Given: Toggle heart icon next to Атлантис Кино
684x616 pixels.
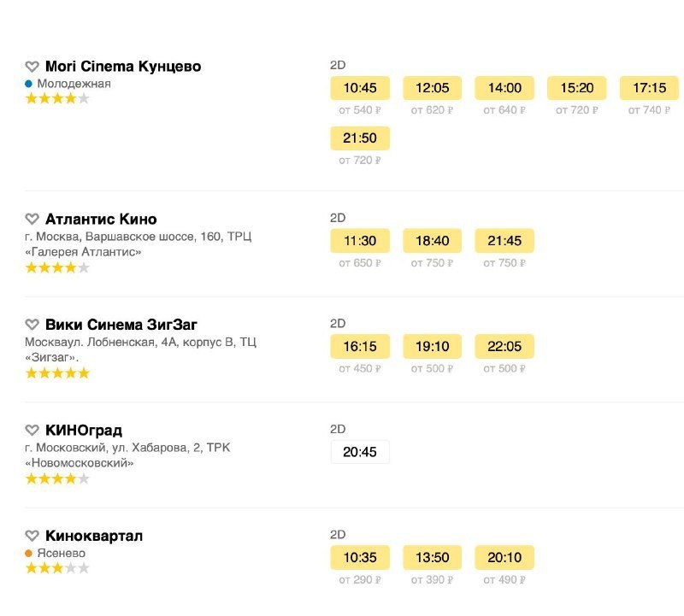Looking at the screenshot, I should (x=32, y=220).
